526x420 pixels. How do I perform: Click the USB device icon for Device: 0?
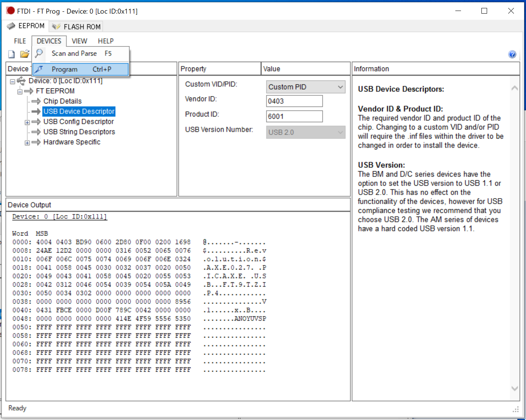click(x=21, y=81)
